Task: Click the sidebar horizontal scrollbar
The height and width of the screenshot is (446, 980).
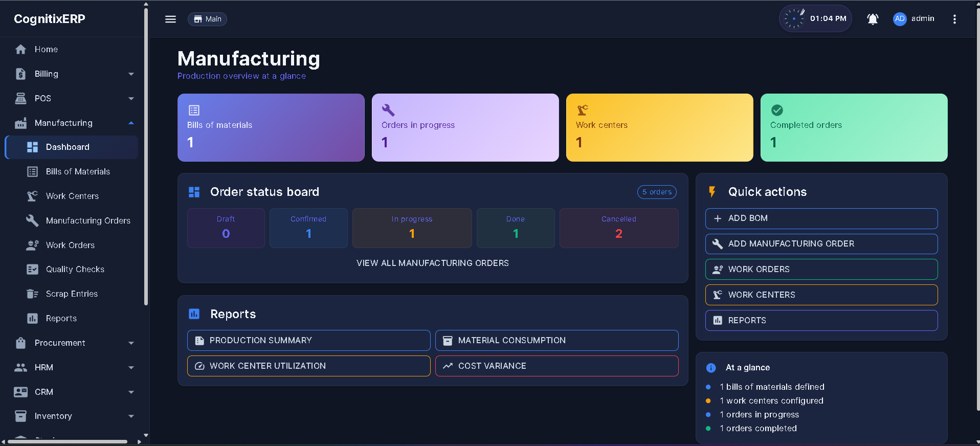Action: (x=68, y=441)
